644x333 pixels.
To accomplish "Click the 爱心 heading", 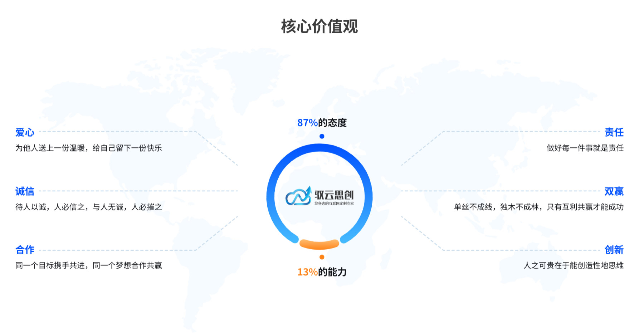I will click(25, 132).
